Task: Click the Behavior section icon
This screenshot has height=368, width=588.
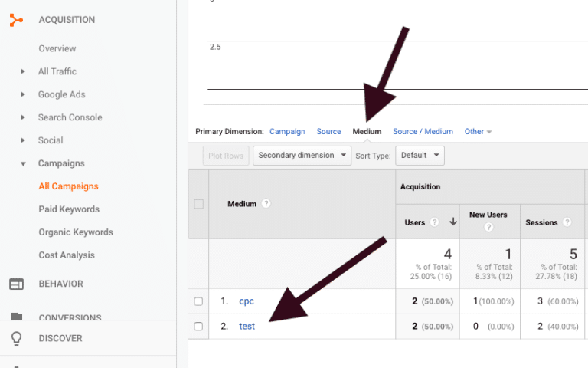Action: click(x=16, y=284)
